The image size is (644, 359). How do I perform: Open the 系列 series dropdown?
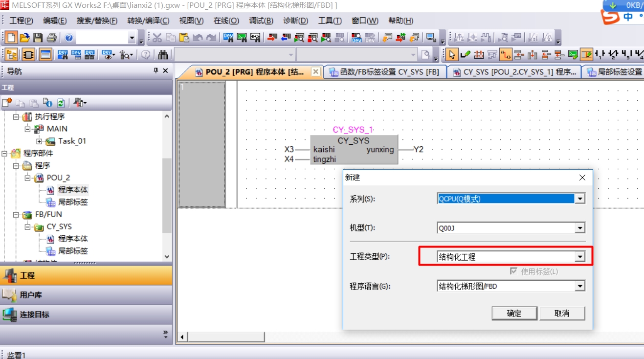(x=579, y=199)
